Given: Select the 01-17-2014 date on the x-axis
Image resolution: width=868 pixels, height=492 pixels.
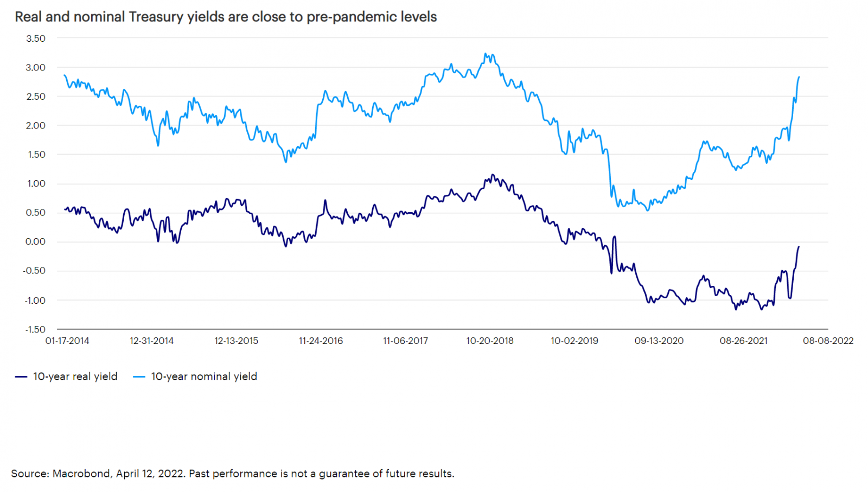Looking at the screenshot, I should point(67,341).
